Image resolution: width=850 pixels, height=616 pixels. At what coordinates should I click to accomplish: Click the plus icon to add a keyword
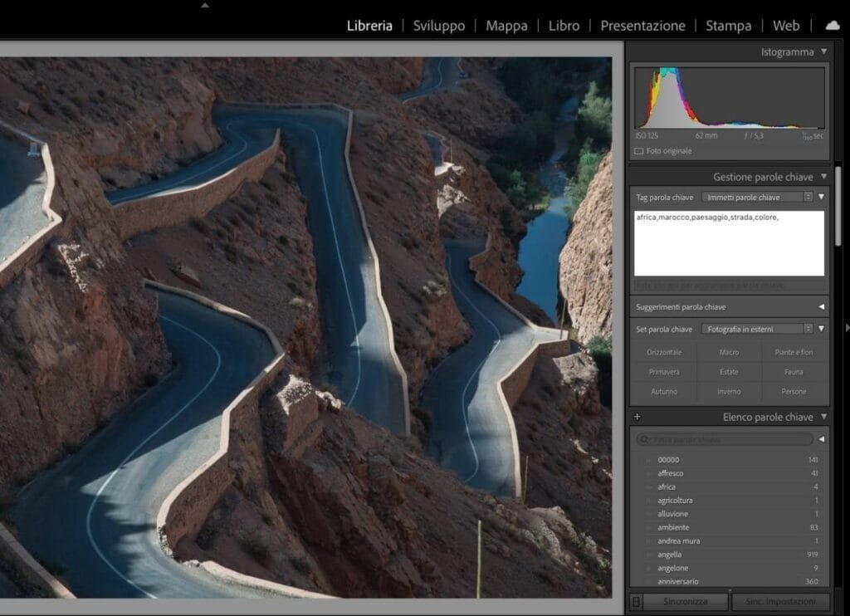point(637,416)
